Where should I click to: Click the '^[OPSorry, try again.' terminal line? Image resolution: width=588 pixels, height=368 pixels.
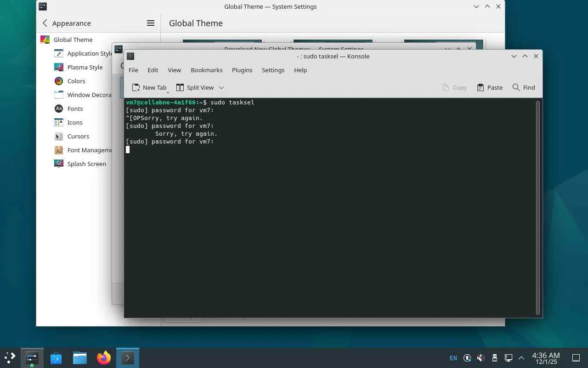(x=164, y=118)
